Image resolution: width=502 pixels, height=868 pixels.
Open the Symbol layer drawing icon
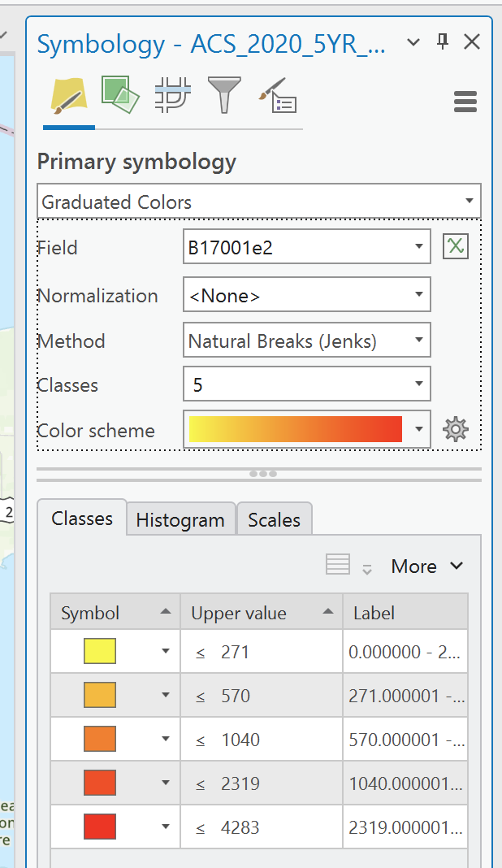pyautogui.click(x=171, y=95)
